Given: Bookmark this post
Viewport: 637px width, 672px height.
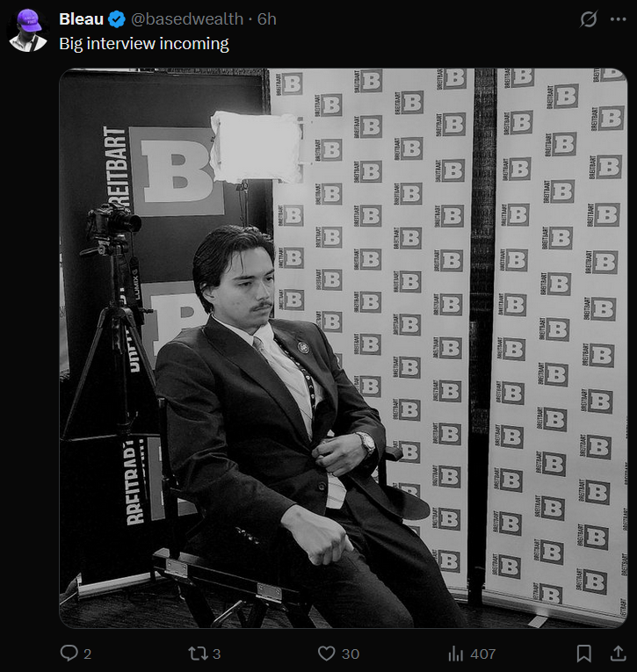Looking at the screenshot, I should pos(583,654).
